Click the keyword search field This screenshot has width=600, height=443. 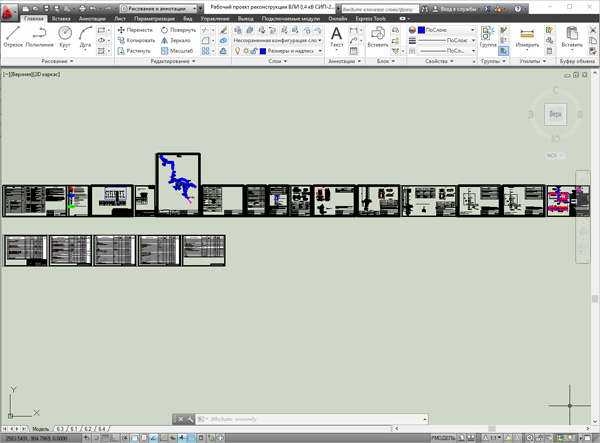click(380, 8)
